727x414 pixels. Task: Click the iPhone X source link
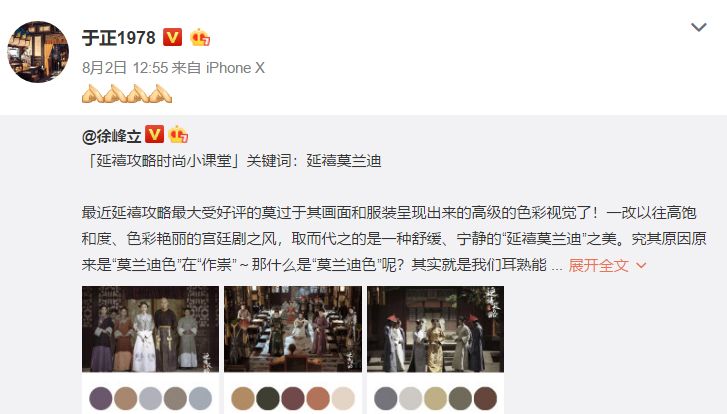(x=235, y=68)
